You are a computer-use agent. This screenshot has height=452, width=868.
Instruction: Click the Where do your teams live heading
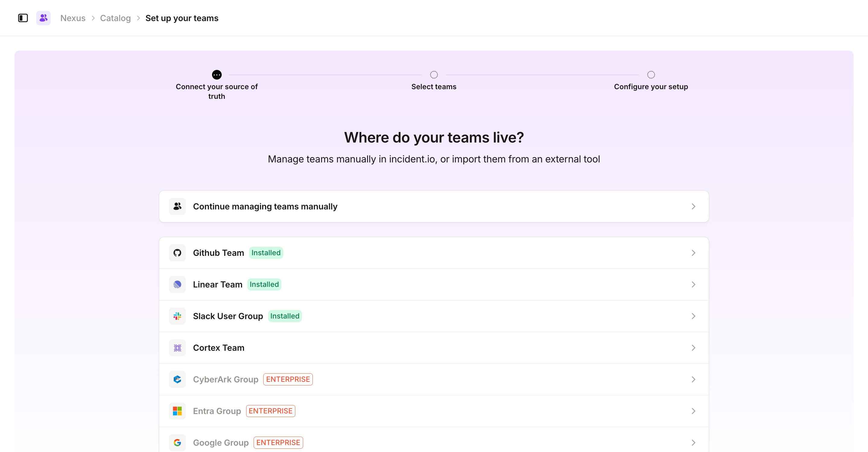pyautogui.click(x=434, y=137)
